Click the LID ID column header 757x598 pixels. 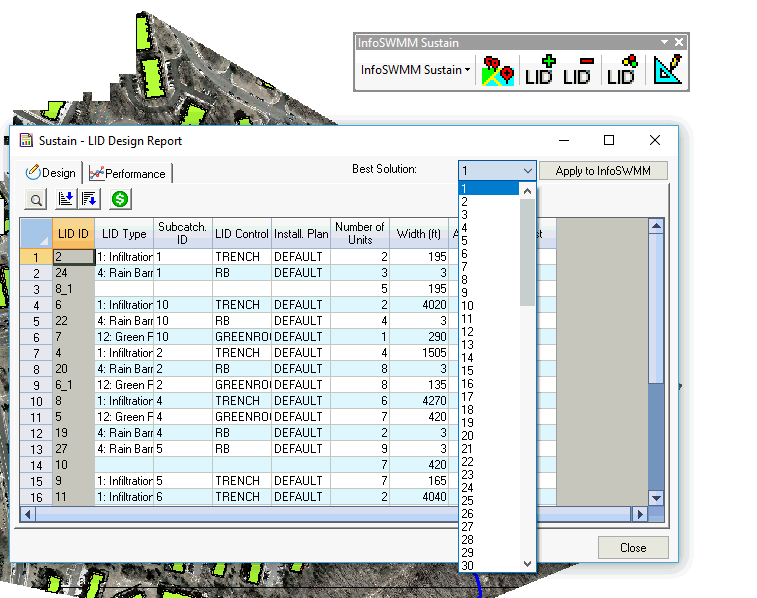coord(73,234)
